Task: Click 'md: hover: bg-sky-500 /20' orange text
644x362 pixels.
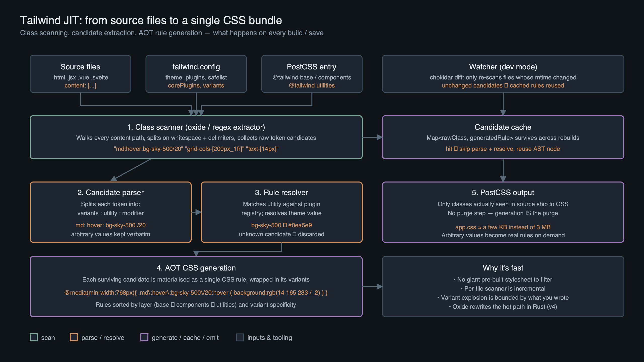Action: click(x=110, y=225)
